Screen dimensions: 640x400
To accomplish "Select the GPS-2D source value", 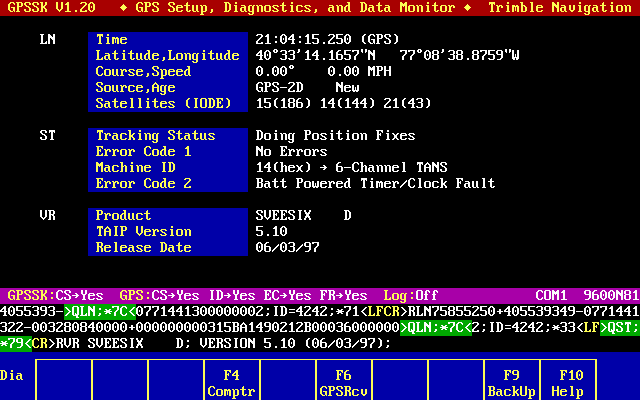I will [x=280, y=88].
